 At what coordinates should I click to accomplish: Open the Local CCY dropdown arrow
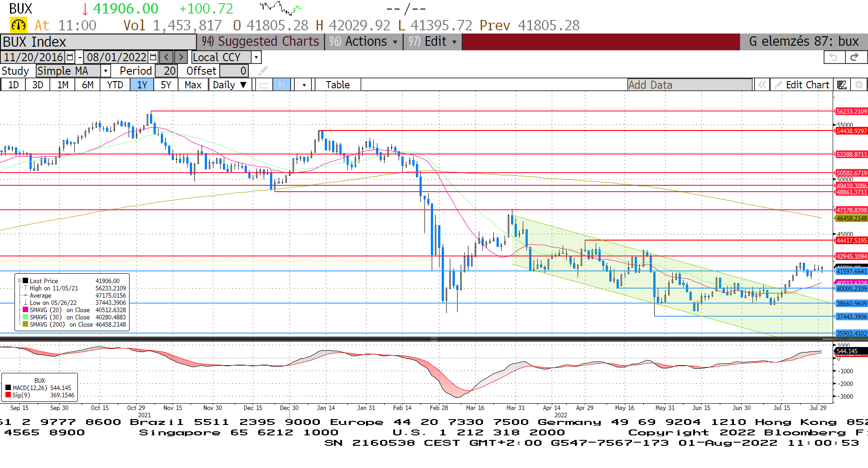coord(256,57)
